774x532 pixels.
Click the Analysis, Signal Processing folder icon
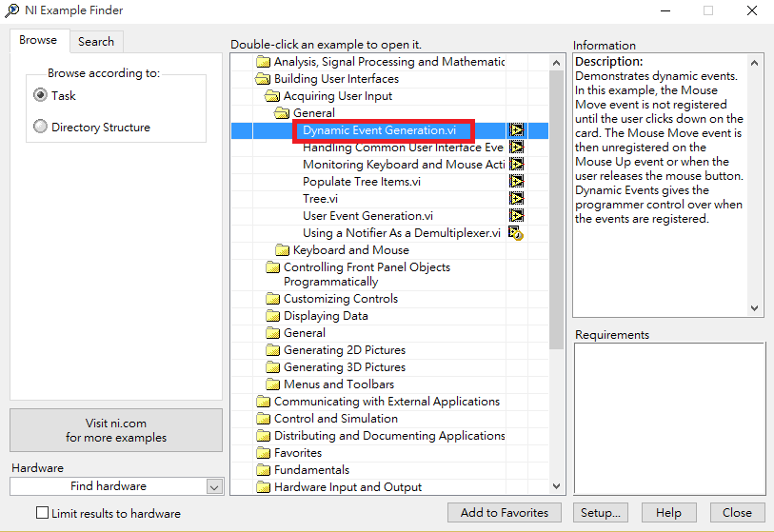click(x=263, y=62)
